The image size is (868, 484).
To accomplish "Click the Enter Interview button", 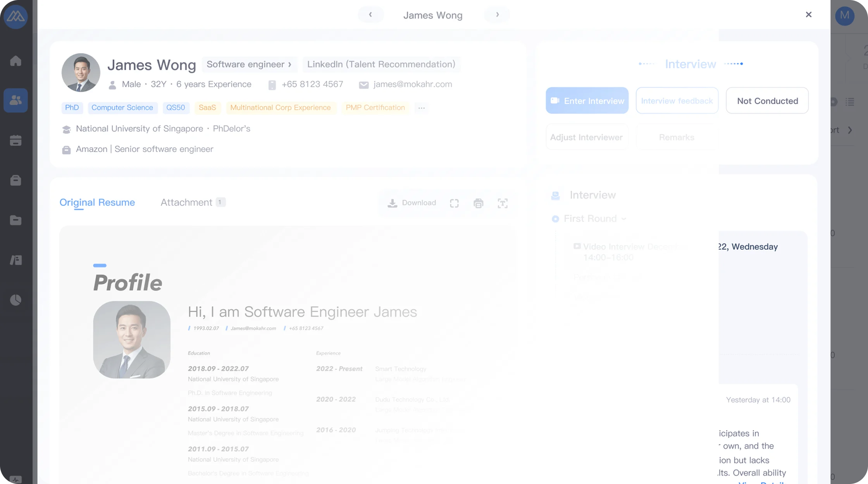I will pyautogui.click(x=587, y=101).
